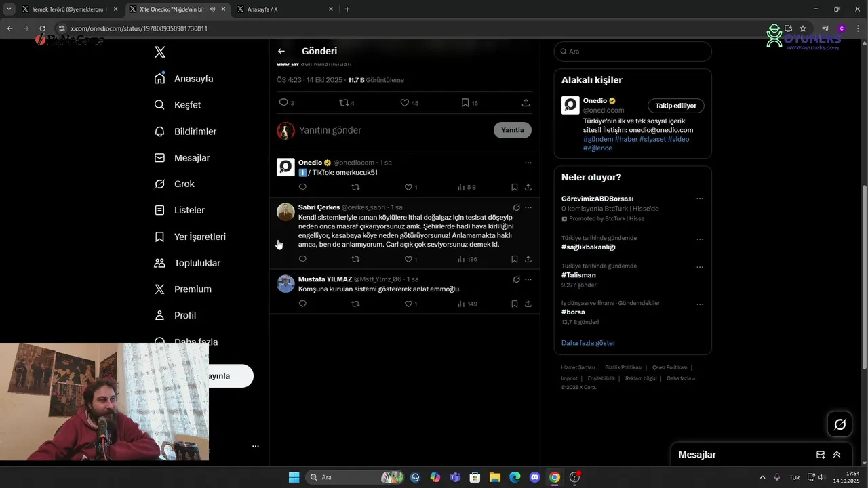Click the Yanıtla button
Screen dimensions: 868x488
pos(513,130)
